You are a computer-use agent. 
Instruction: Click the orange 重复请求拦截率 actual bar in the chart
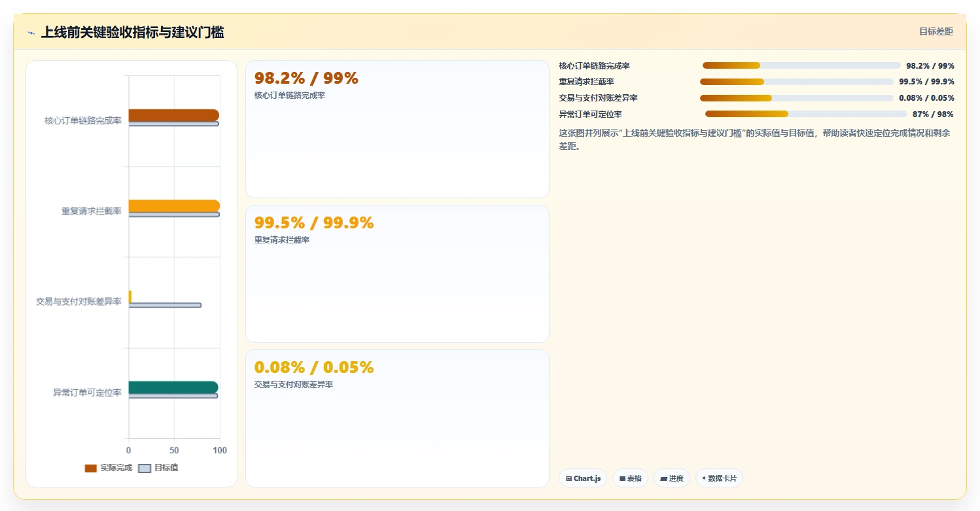174,206
